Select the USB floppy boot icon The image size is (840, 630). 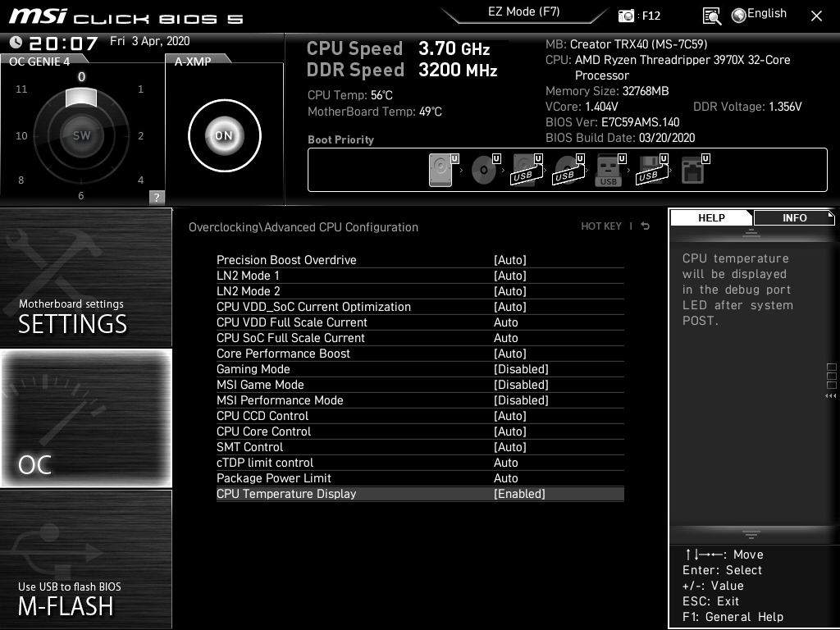(651, 170)
